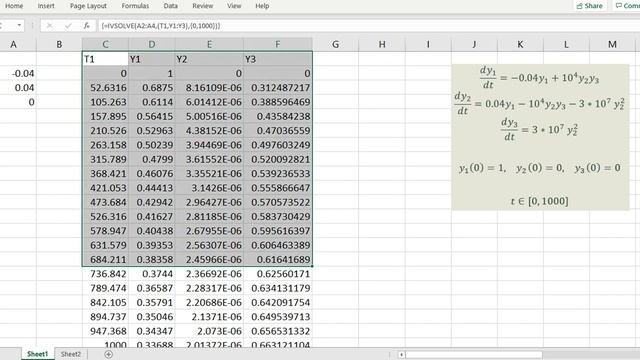Select column B header

(x=59, y=44)
